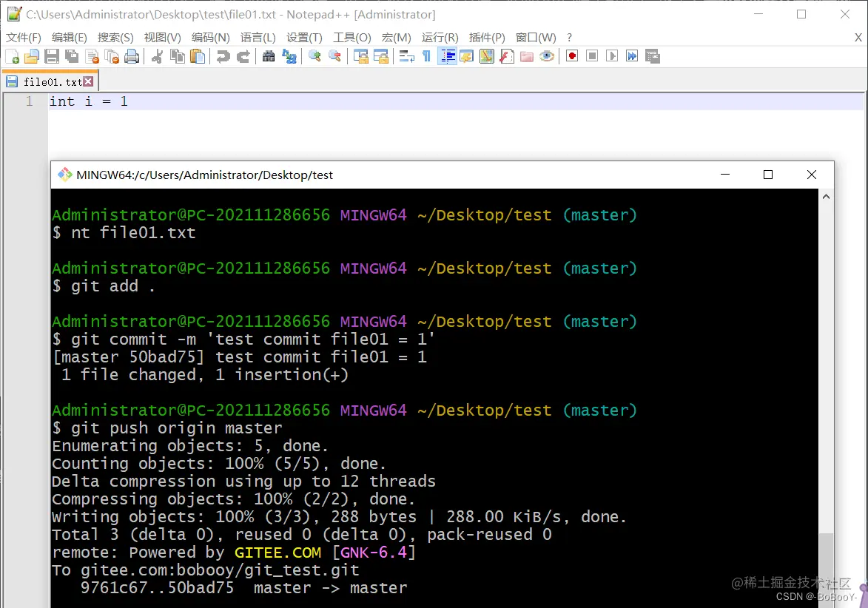Open the 语言(L) menu
868x608 pixels.
coord(258,38)
